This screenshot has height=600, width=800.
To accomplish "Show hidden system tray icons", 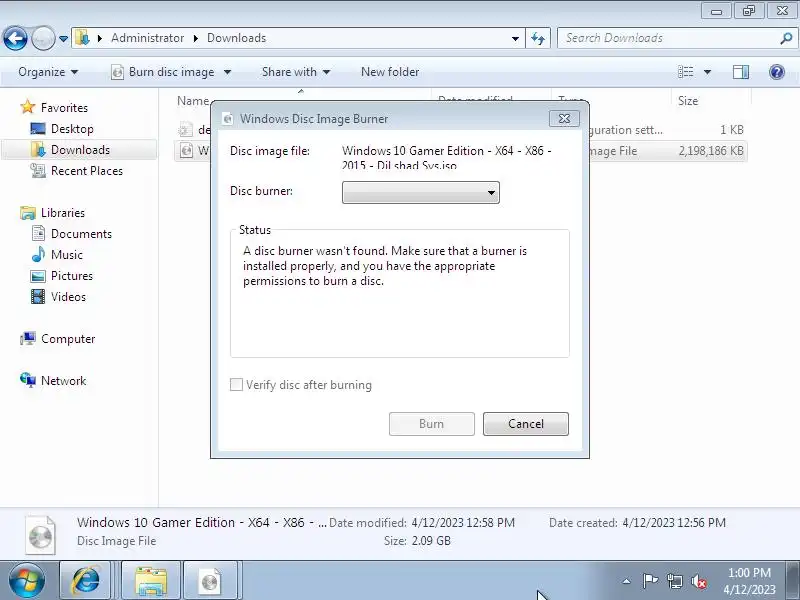I will (x=627, y=581).
